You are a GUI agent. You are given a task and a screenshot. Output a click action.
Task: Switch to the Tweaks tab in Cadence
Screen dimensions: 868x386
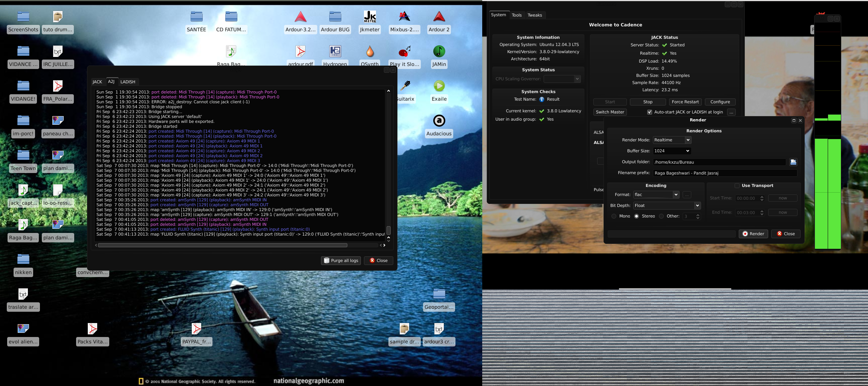pos(535,15)
